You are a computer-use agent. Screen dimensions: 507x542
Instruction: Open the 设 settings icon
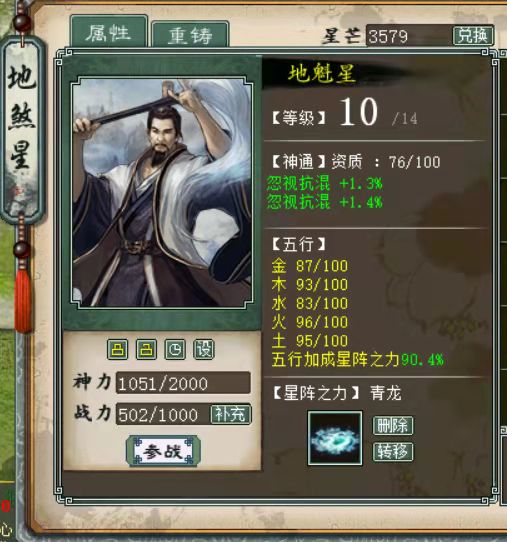tap(204, 349)
